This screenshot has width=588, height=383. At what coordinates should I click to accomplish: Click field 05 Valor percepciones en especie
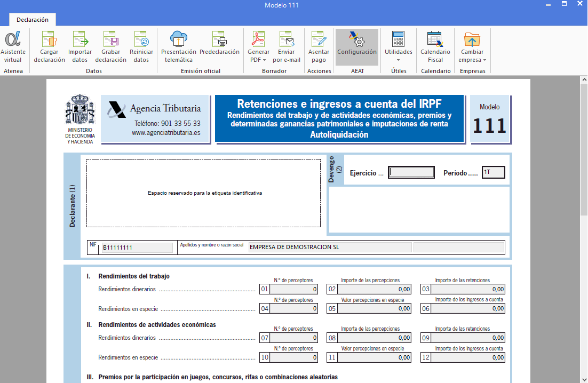pos(374,308)
